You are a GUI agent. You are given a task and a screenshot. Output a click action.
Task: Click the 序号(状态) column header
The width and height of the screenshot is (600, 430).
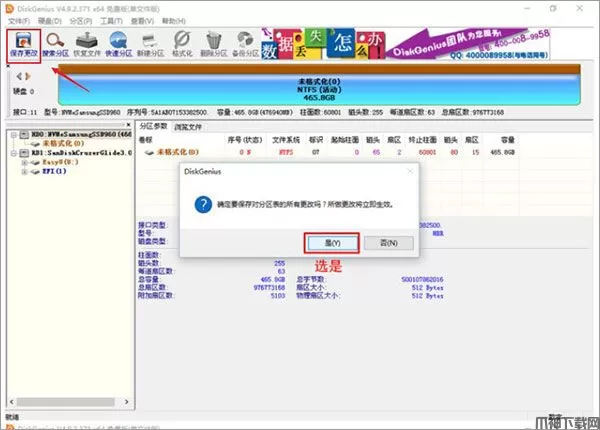point(245,140)
